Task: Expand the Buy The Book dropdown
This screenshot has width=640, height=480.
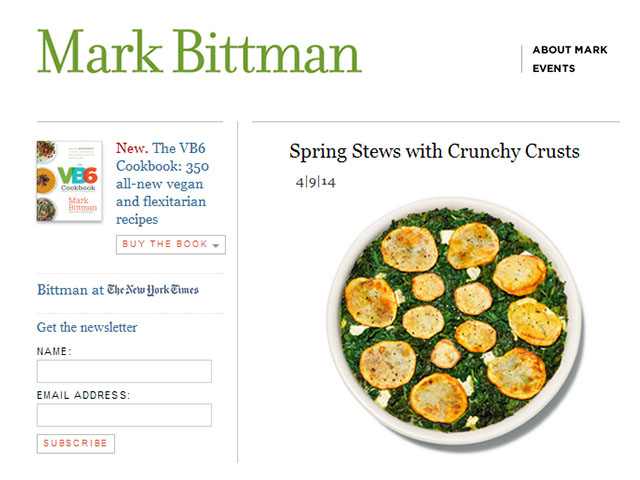Action: click(x=171, y=244)
